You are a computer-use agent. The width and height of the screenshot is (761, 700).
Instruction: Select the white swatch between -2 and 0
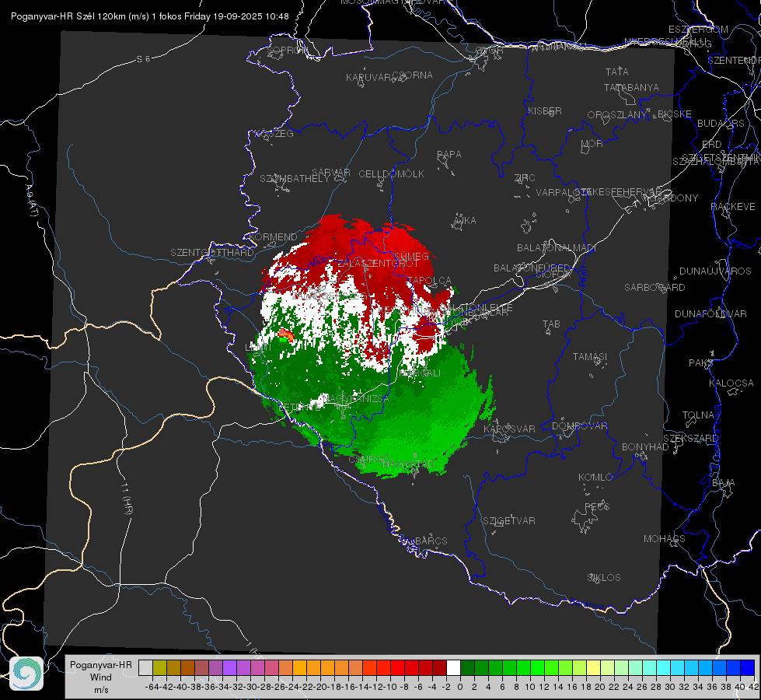453,667
